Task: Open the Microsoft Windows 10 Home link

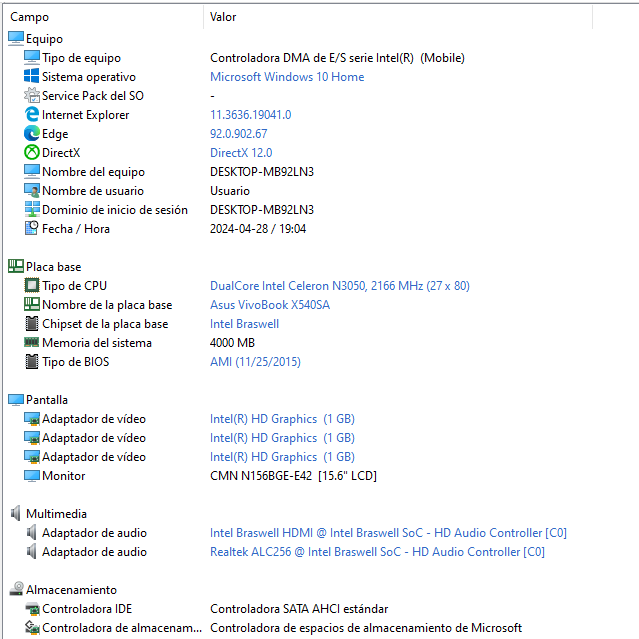Action: coord(287,77)
